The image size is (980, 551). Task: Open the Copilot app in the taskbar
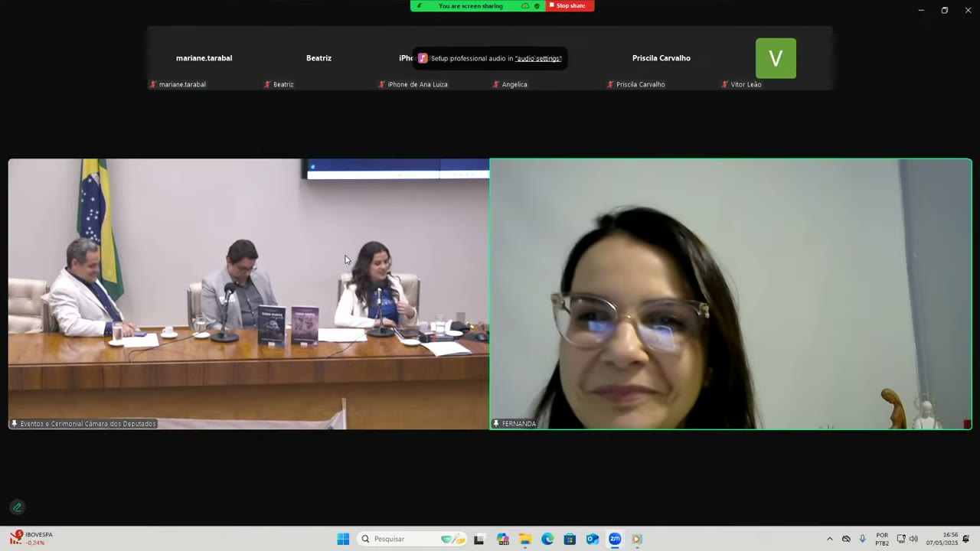(502, 539)
